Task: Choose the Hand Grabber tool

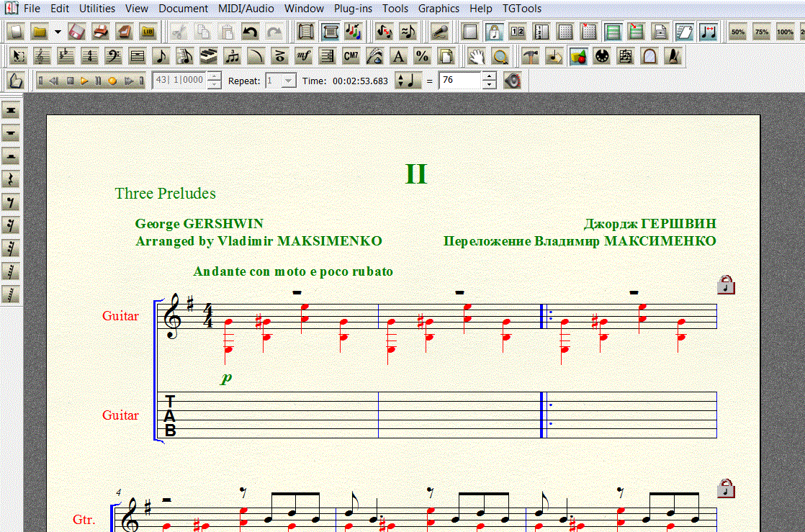Action: (x=477, y=56)
